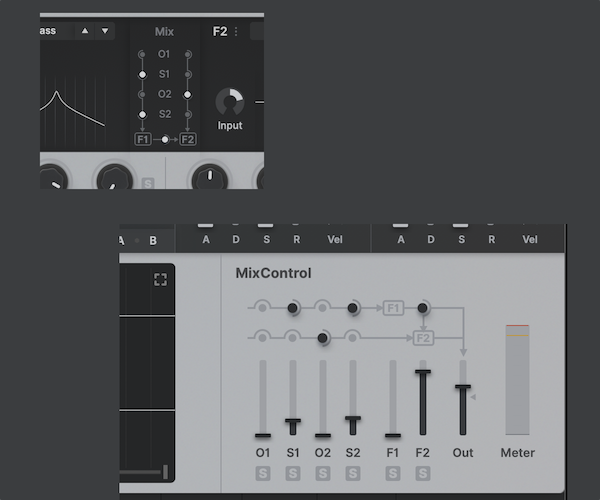Click MixControl S2 bottom-row routing node

click(353, 338)
